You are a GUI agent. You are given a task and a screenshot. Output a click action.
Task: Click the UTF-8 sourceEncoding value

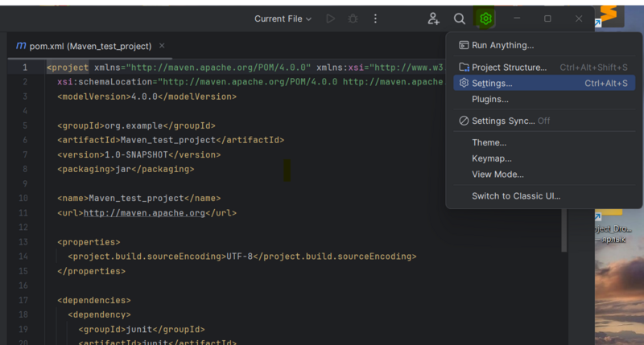[239, 257]
